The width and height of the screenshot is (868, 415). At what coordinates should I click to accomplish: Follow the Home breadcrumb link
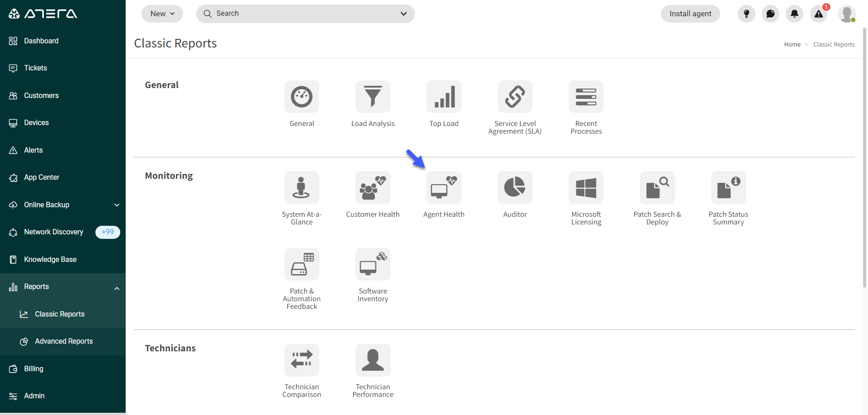point(792,44)
